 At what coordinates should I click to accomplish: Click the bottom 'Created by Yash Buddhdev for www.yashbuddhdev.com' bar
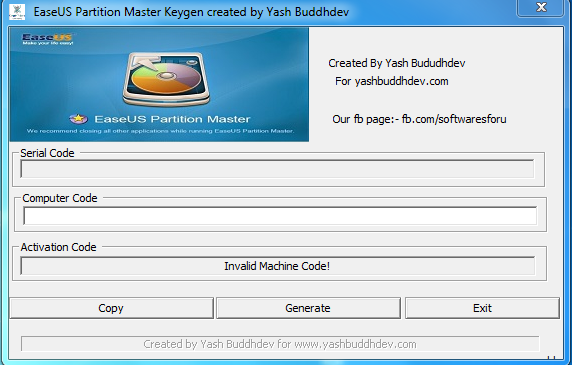coord(280,344)
